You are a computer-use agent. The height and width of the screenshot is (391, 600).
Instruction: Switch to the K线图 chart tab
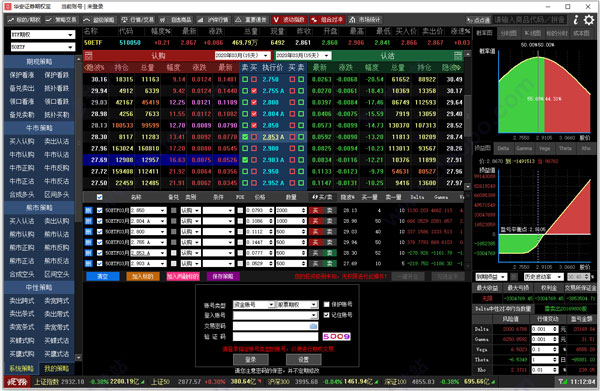[x=533, y=33]
